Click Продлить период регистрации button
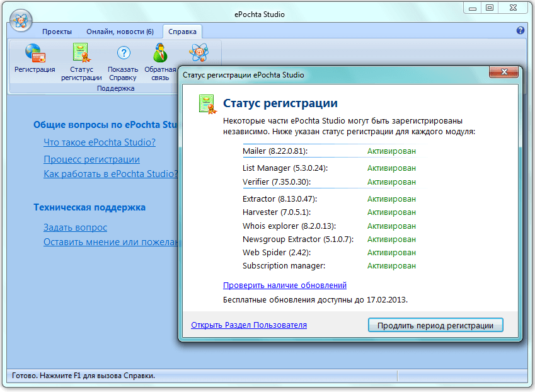Image resolution: width=535 pixels, height=392 pixels. click(435, 325)
